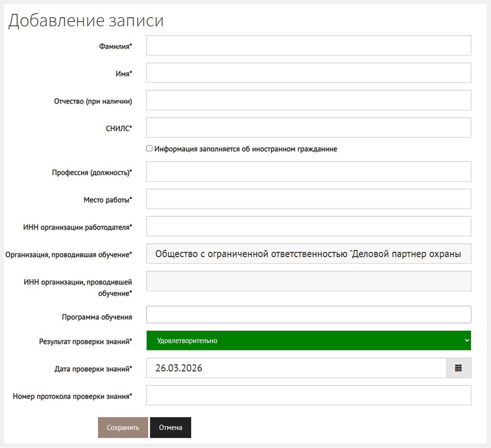Click the Результат проверки знаний label

(x=85, y=341)
